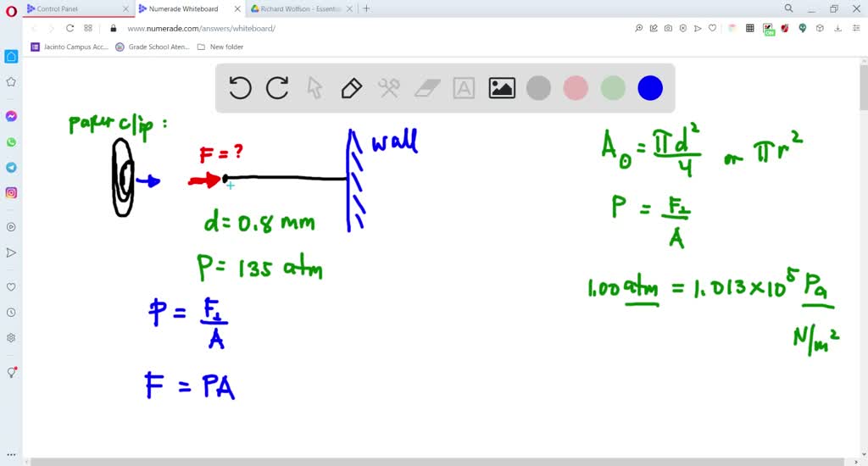Open the sidebar bookmarks star icon
This screenshot has width=868, height=466.
(x=11, y=82)
